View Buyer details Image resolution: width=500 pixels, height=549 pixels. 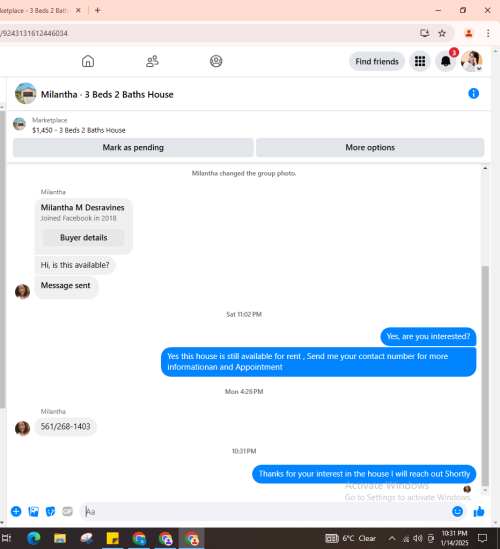click(83, 238)
